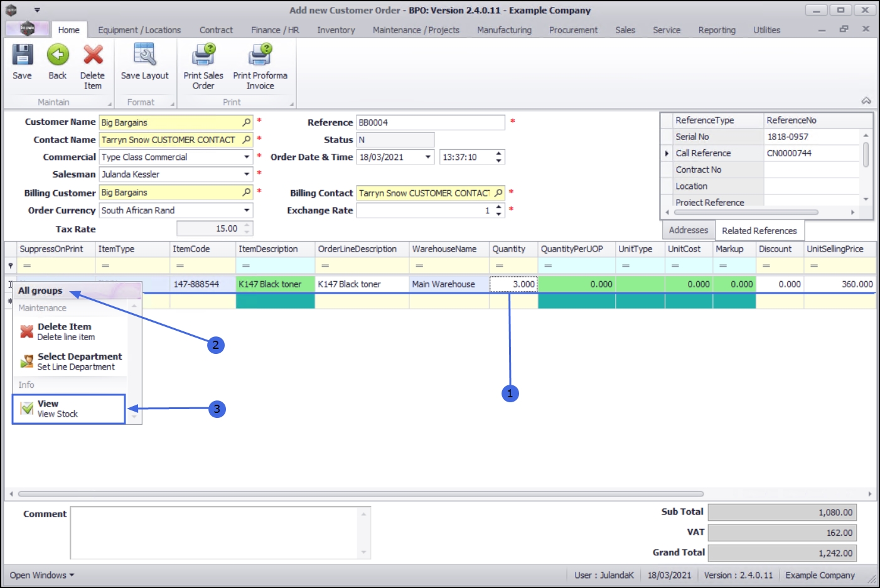
Task: Click the CN0000744 reference number cell
Action: (812, 153)
